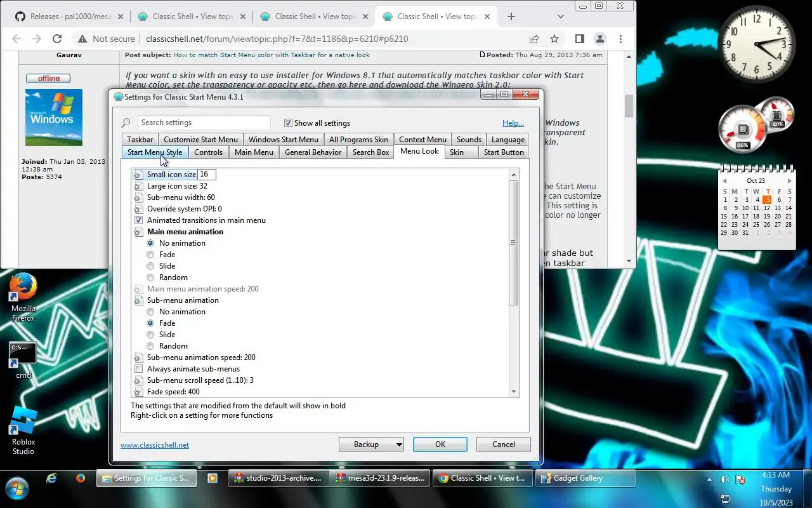The width and height of the screenshot is (812, 508).
Task: Click the Chrome page scrollbar thumb
Action: 629,106
